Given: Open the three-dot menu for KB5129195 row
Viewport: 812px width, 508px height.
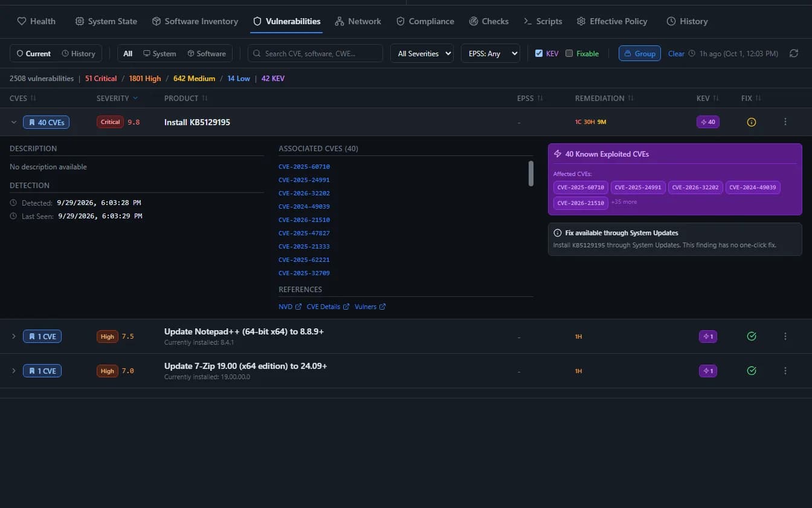Looking at the screenshot, I should tap(785, 122).
